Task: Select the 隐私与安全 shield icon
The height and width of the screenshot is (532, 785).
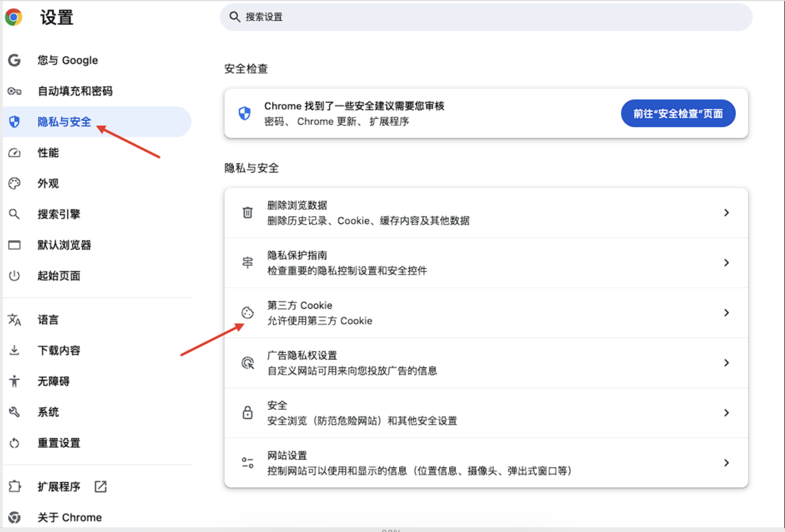Action: tap(14, 122)
